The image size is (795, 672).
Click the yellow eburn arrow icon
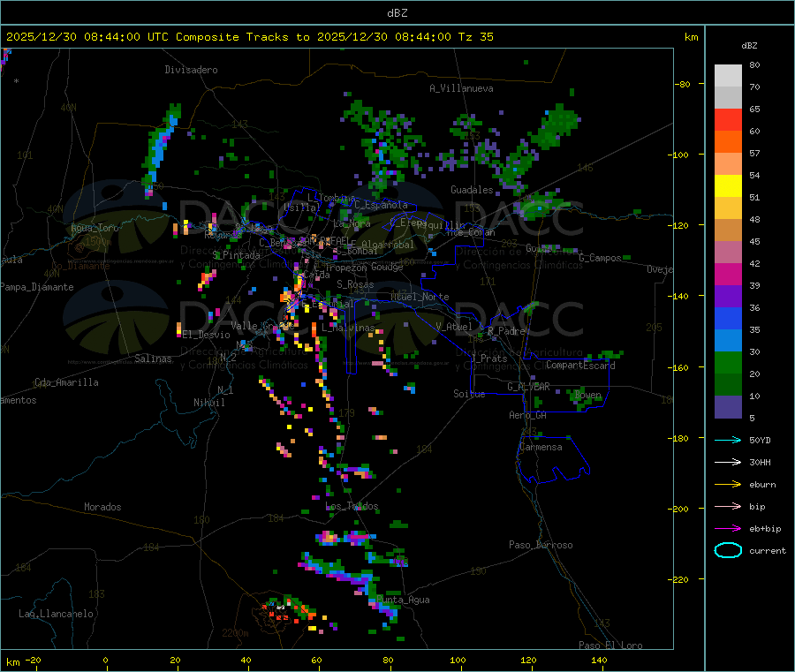[x=728, y=485]
